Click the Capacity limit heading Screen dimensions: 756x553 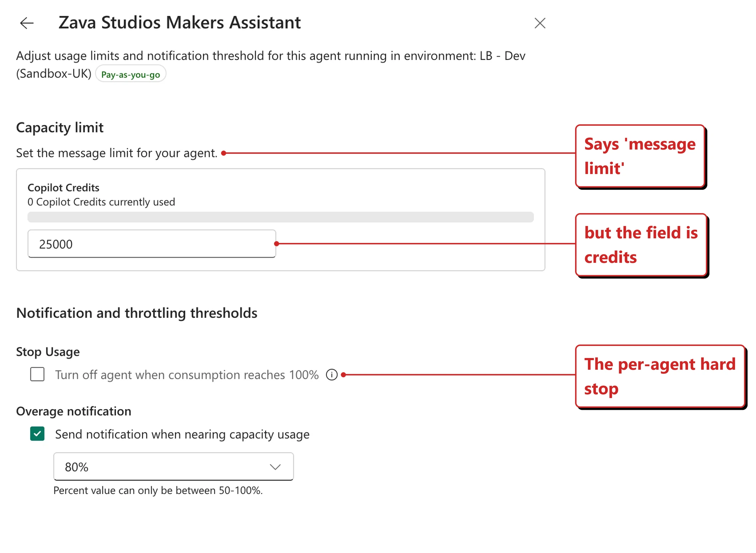(60, 128)
